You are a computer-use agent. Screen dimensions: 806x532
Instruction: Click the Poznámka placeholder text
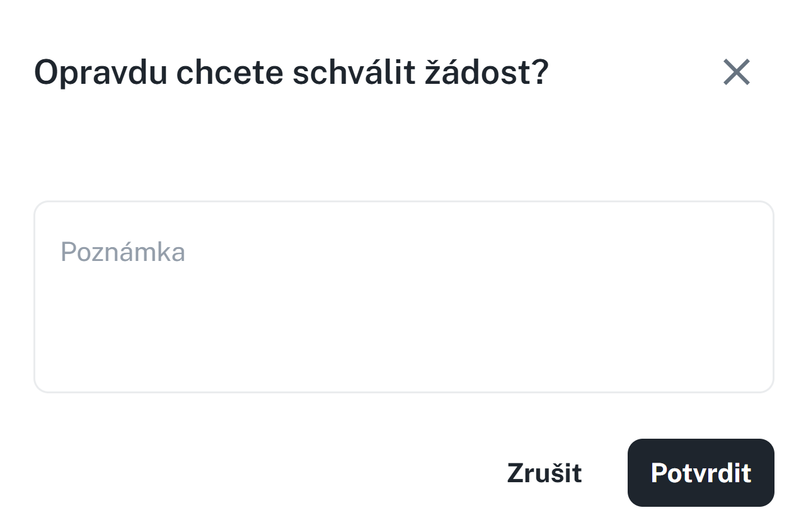[123, 252]
